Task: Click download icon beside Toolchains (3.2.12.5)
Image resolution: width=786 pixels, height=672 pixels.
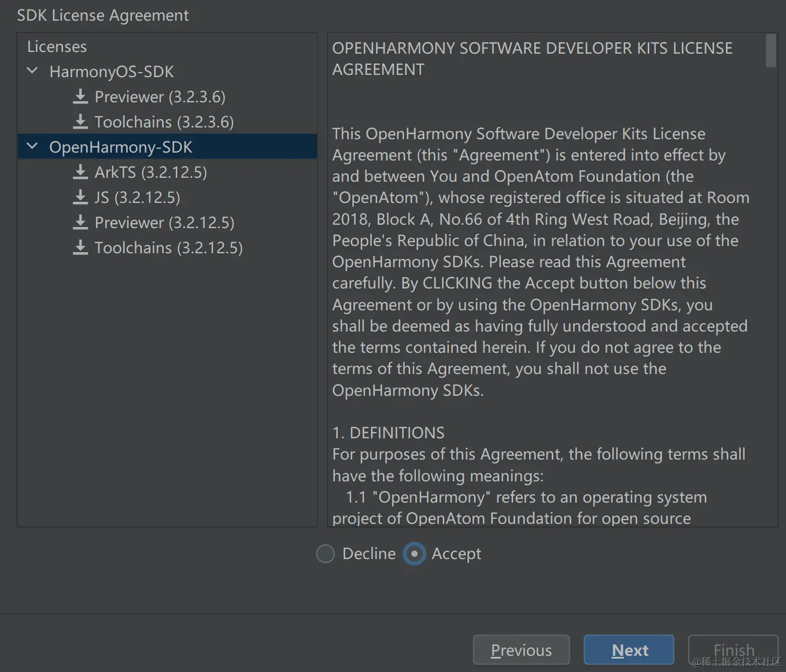Action: pos(81,248)
